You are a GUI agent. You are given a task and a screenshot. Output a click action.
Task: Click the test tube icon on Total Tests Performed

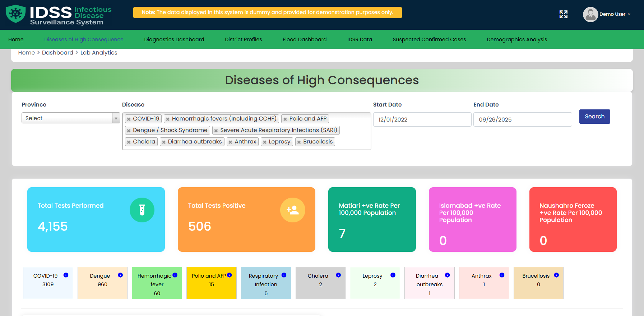pos(142,210)
